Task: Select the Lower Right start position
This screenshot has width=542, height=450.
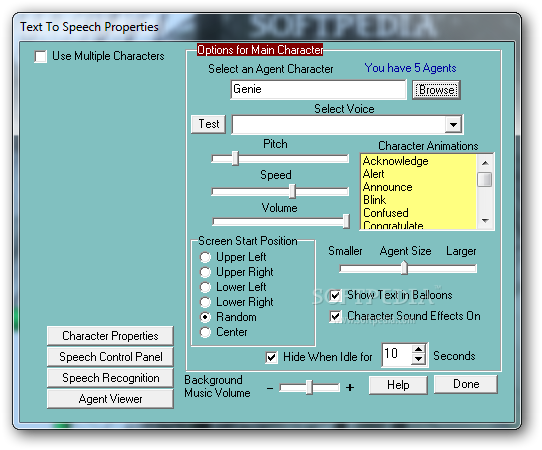Action: pos(205,302)
